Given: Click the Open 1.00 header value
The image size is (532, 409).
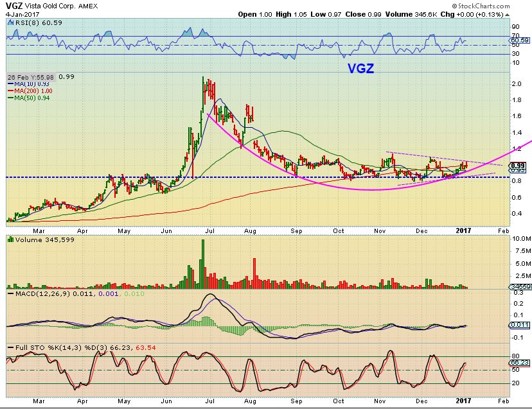Looking at the screenshot, I should [255, 14].
